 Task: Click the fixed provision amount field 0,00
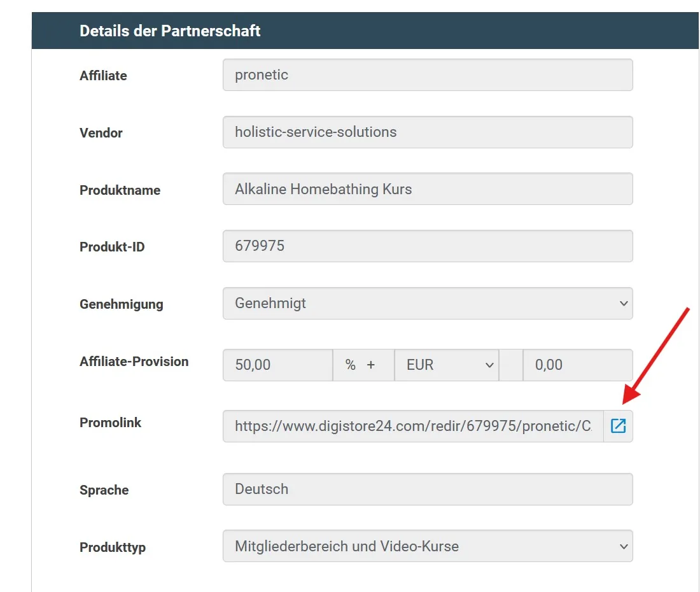pyautogui.click(x=578, y=365)
